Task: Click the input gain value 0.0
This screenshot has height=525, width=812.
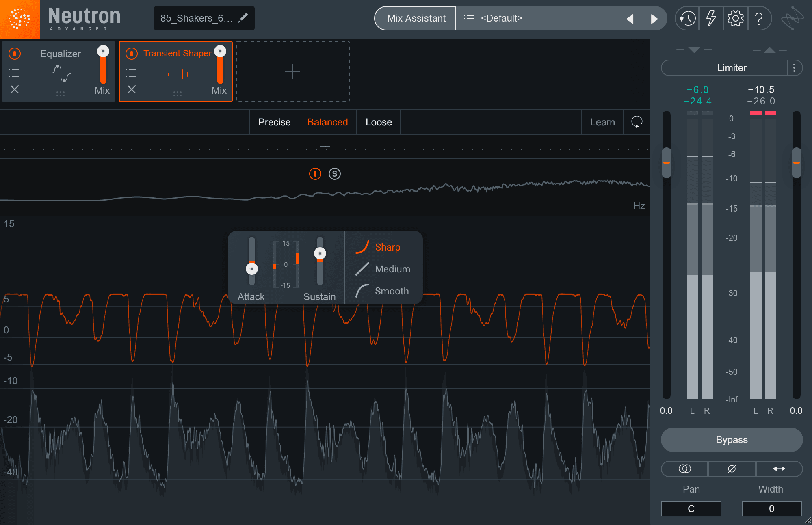Action: click(x=666, y=410)
